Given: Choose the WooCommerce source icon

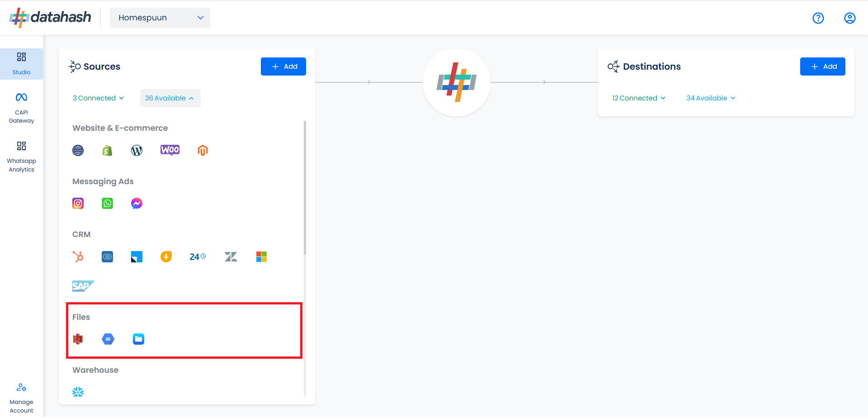Looking at the screenshot, I should (170, 150).
